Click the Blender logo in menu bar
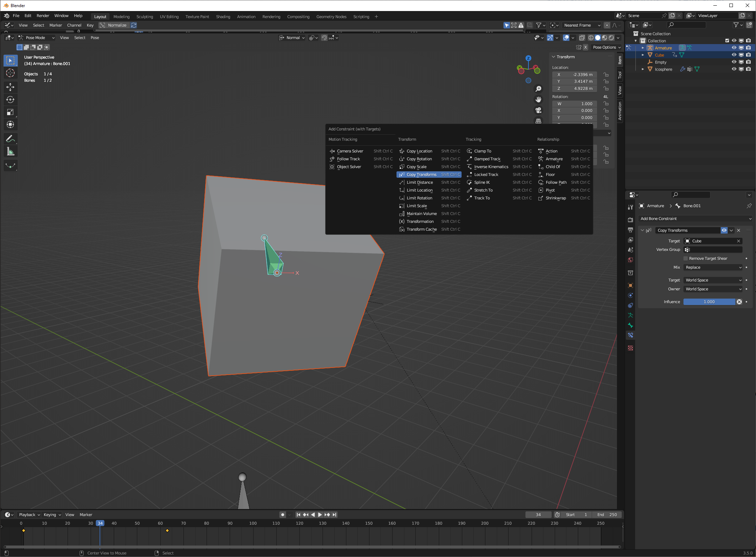This screenshot has width=756, height=557. [x=6, y=16]
